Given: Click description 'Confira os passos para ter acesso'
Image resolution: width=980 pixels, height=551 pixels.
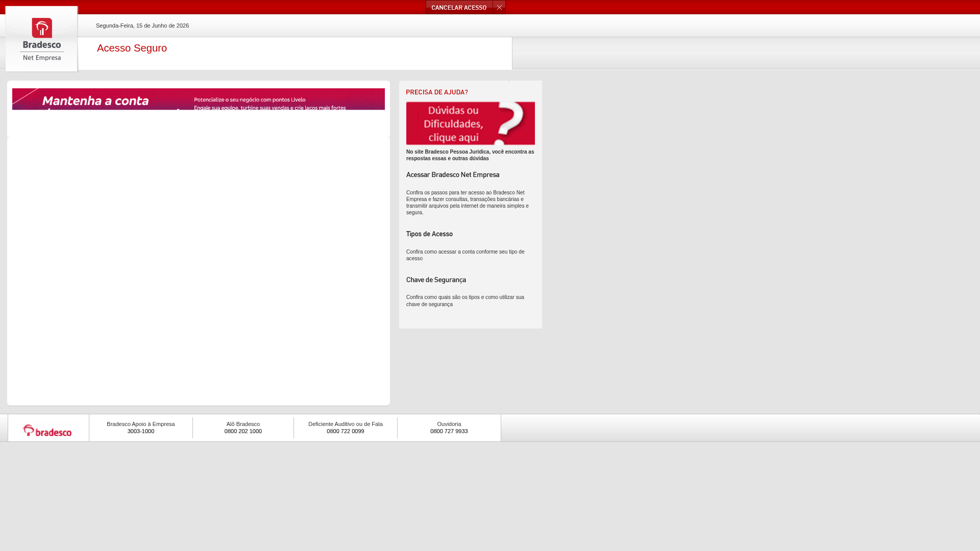Looking at the screenshot, I should [468, 203].
